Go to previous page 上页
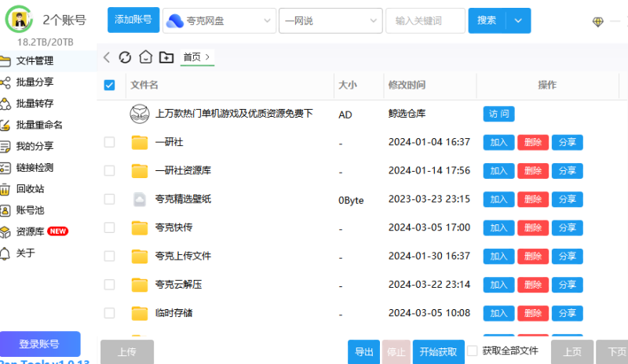This screenshot has width=628, height=364. tap(572, 352)
